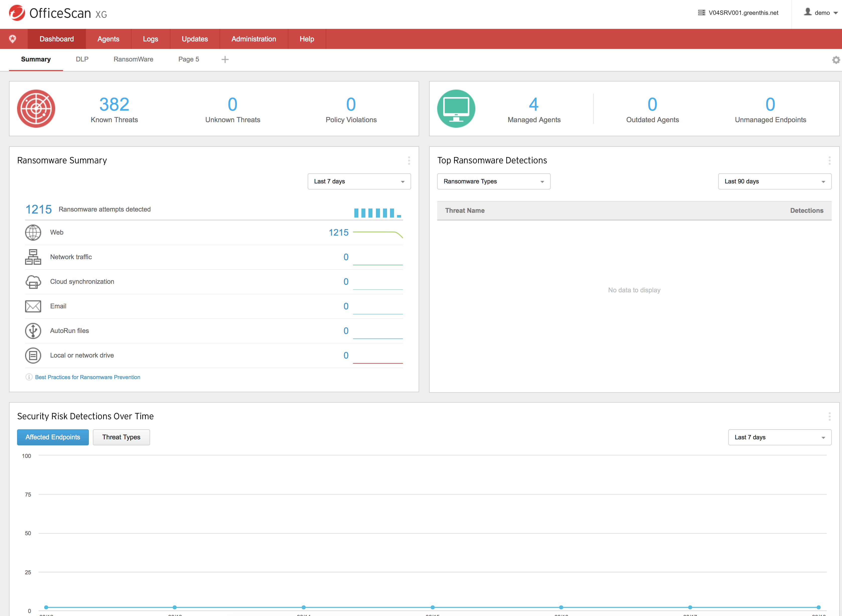Click Network traffic zero count
Image resolution: width=842 pixels, height=616 pixels.
(346, 257)
